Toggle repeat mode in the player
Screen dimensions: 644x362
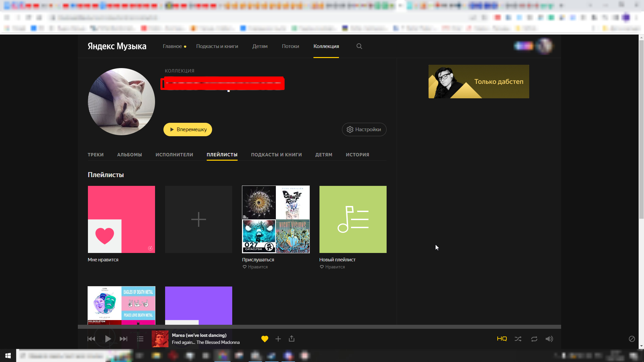point(534,339)
